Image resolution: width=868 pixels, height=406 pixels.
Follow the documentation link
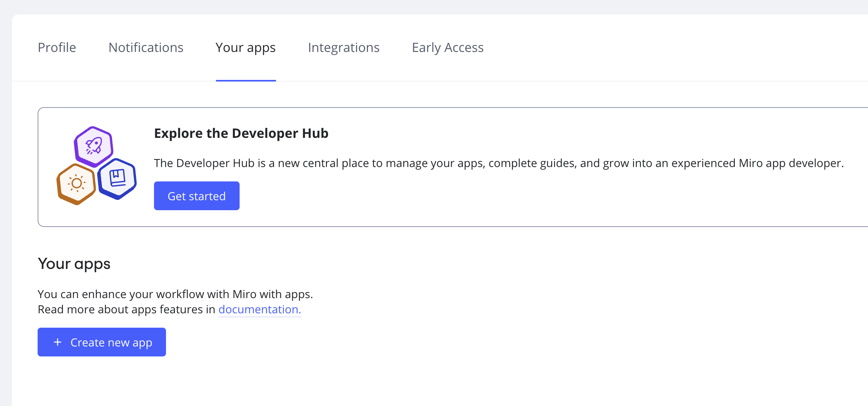click(x=260, y=309)
